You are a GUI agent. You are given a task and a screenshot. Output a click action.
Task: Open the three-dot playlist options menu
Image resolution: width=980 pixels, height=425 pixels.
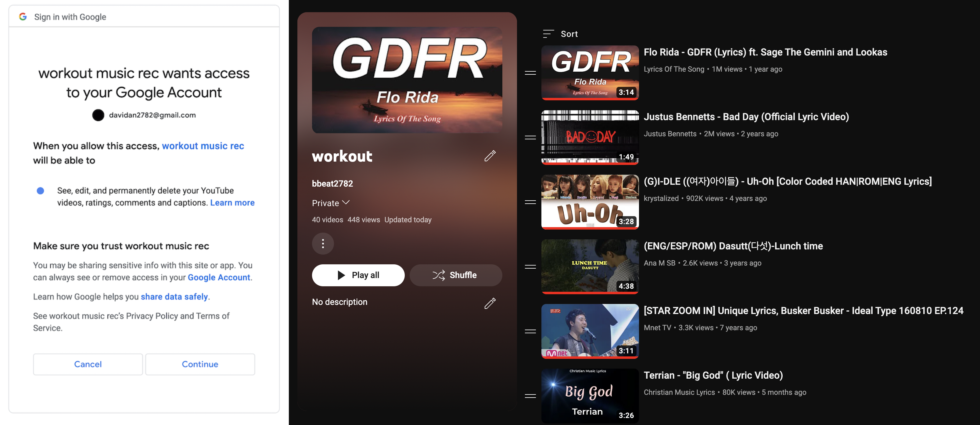click(x=323, y=243)
